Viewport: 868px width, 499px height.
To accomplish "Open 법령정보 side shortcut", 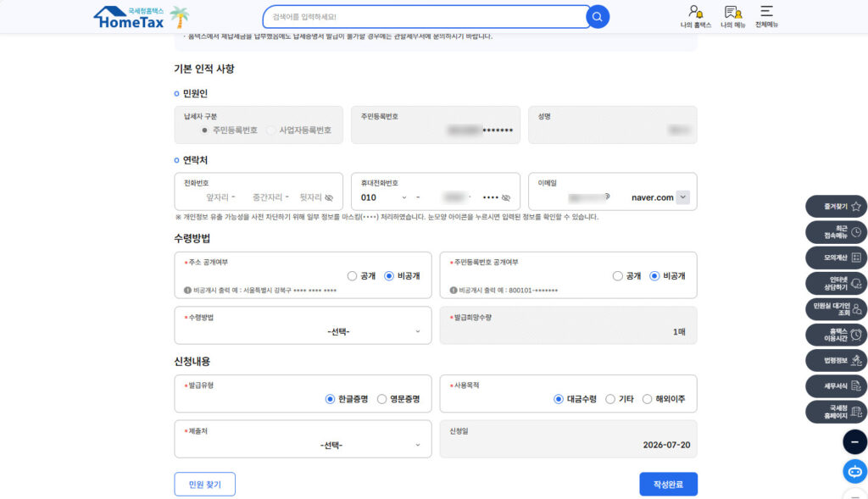I will point(837,360).
